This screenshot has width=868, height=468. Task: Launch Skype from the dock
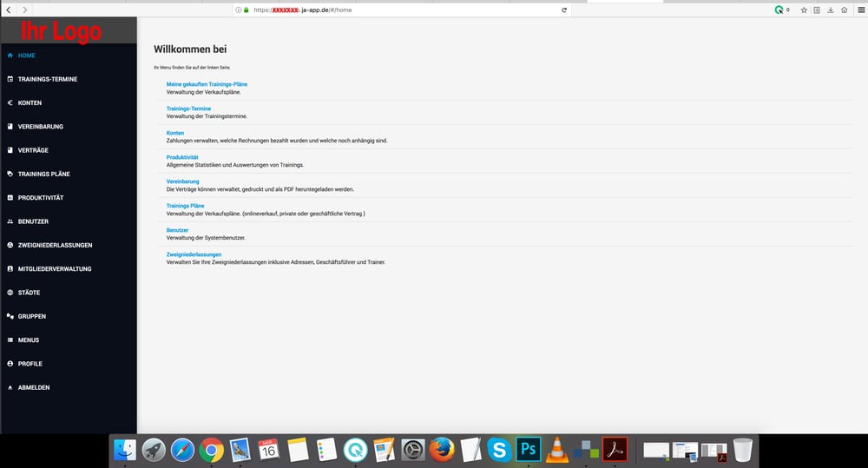coord(499,450)
